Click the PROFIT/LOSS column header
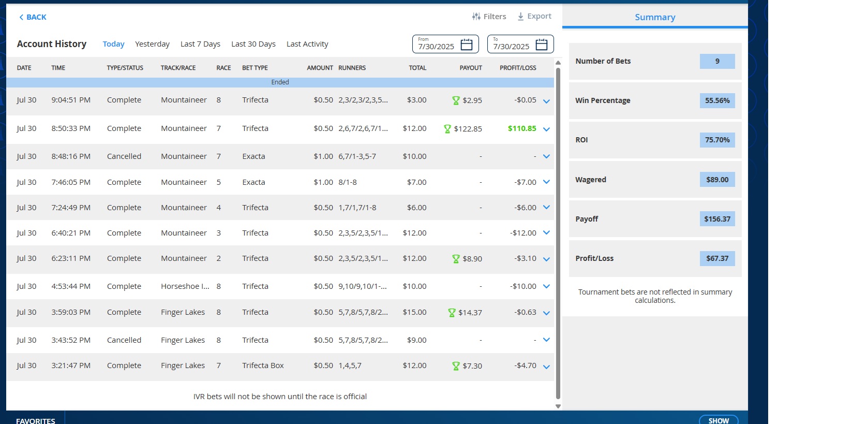This screenshot has width=868, height=424. [518, 68]
